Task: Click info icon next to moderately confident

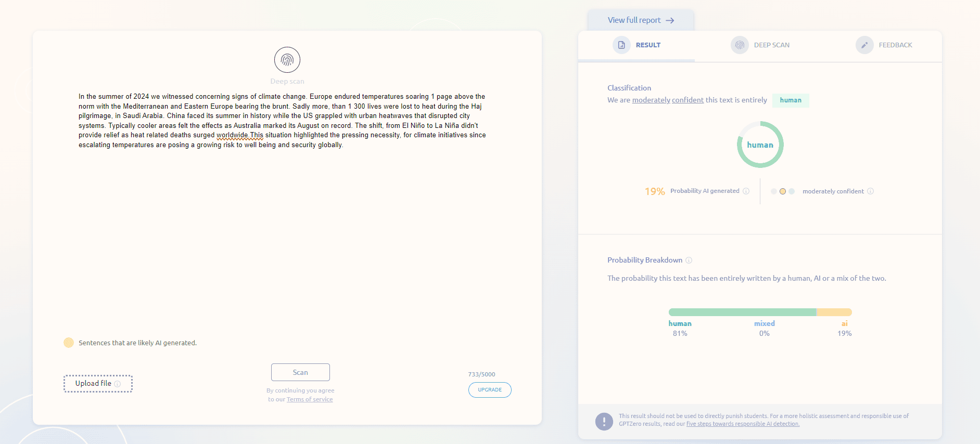Action: tap(870, 191)
